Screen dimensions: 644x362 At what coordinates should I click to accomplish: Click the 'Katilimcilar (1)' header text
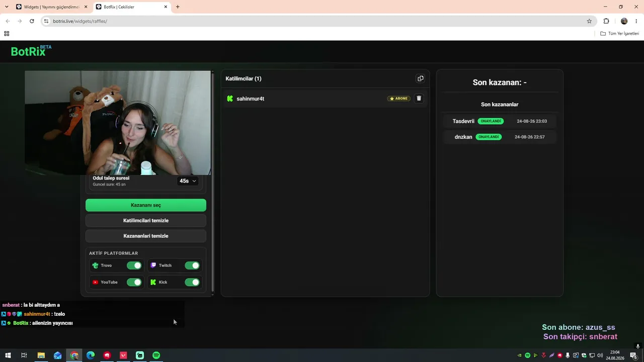(244, 78)
